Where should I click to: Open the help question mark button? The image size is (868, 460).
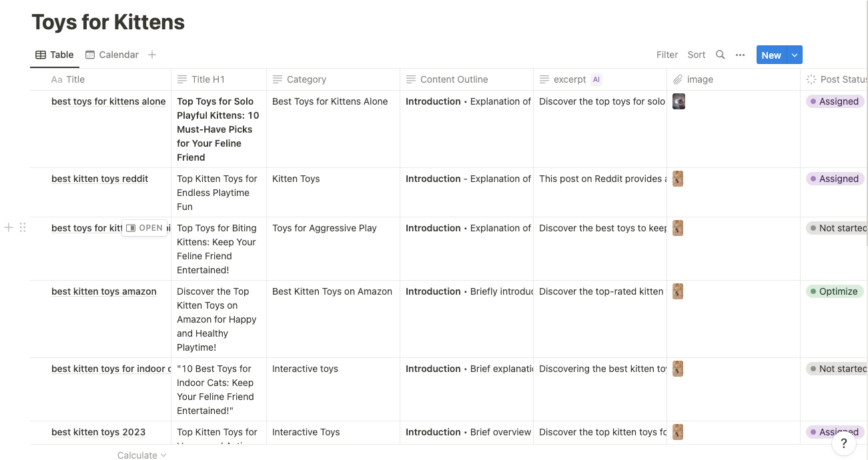pos(843,443)
